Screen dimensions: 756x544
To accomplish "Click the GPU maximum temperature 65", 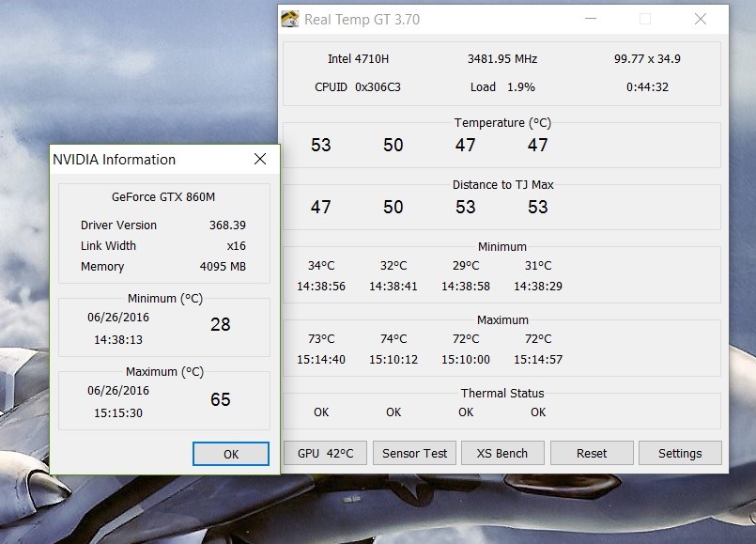I will (x=221, y=400).
